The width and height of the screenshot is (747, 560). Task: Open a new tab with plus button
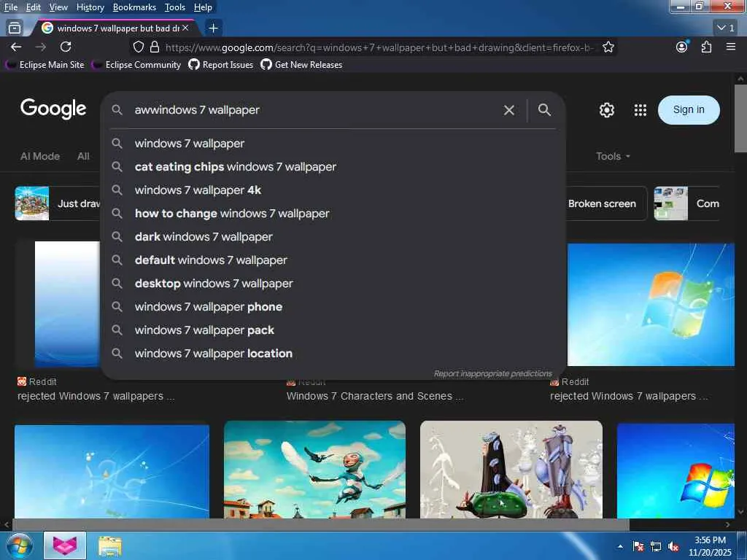click(214, 28)
